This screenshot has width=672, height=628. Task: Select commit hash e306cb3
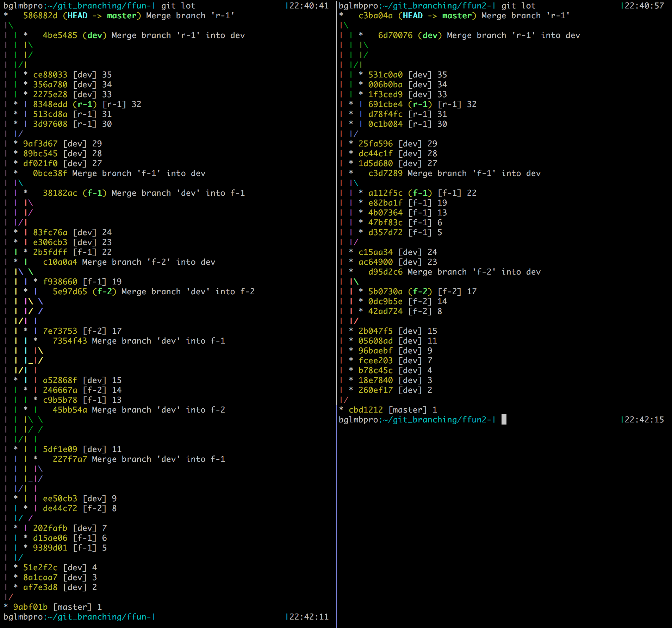pyautogui.click(x=50, y=243)
